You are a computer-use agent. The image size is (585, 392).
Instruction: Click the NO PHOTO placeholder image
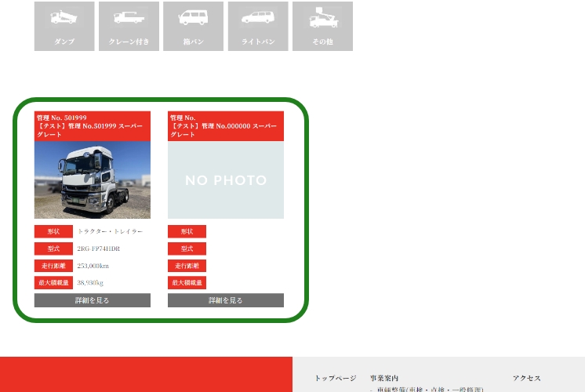click(x=226, y=180)
